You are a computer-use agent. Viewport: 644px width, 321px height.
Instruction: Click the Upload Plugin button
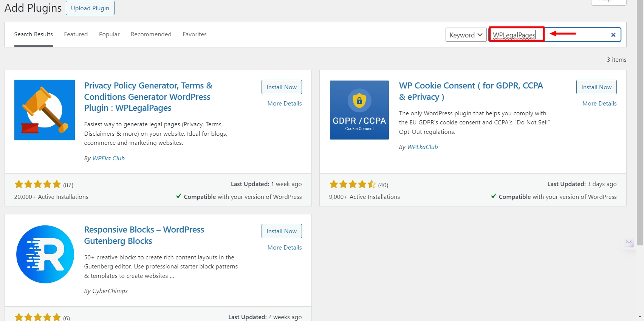pos(90,8)
